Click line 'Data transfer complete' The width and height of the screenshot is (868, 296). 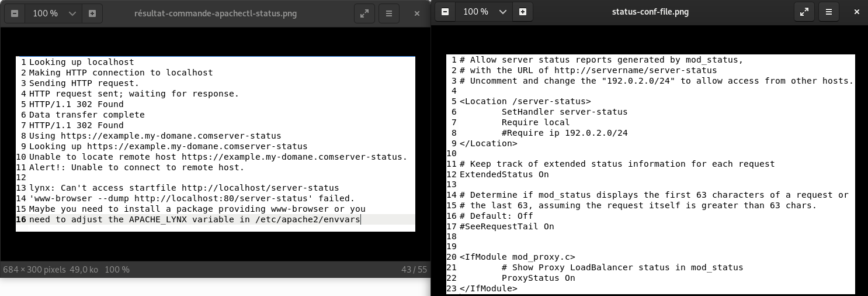point(87,115)
